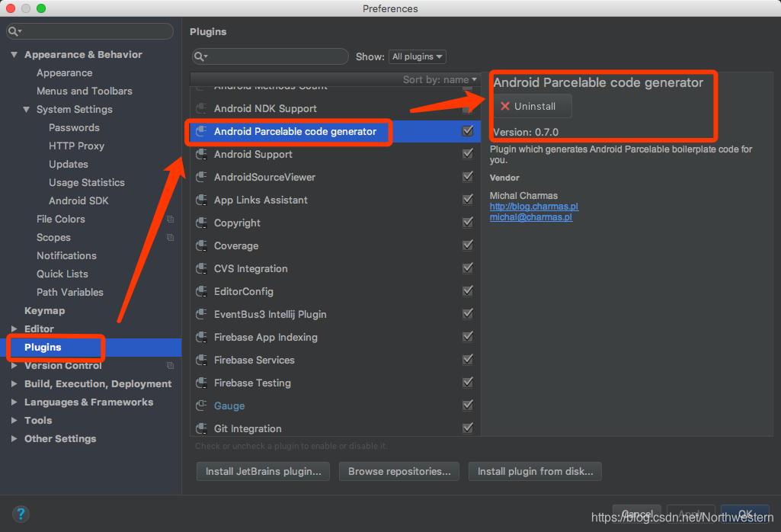Viewport: 781px width, 532px height.
Task: Click the plugin icon beside Firebase Services
Action: click(x=201, y=361)
